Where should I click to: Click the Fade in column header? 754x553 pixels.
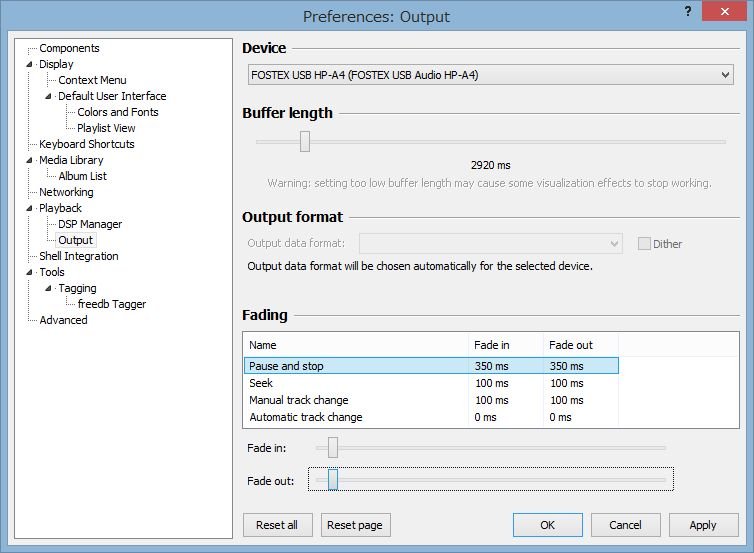(506, 345)
